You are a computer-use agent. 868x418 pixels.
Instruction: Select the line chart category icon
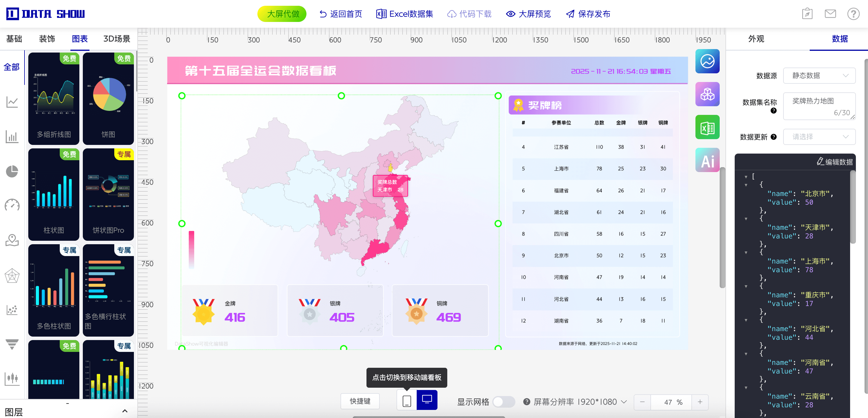(x=12, y=102)
